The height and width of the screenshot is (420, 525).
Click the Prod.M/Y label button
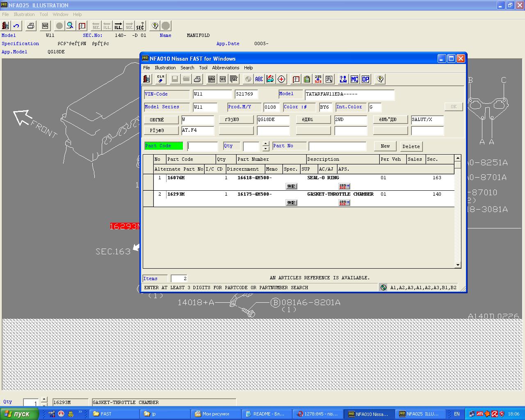(x=244, y=107)
